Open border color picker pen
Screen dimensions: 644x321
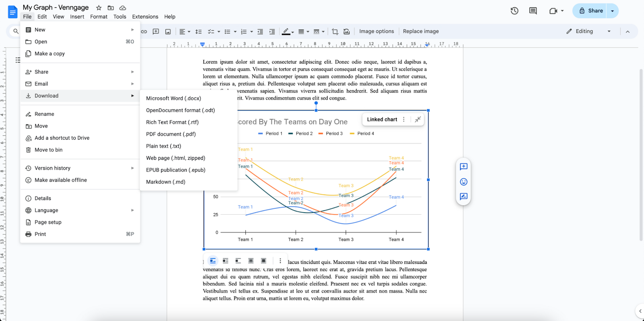(x=288, y=31)
